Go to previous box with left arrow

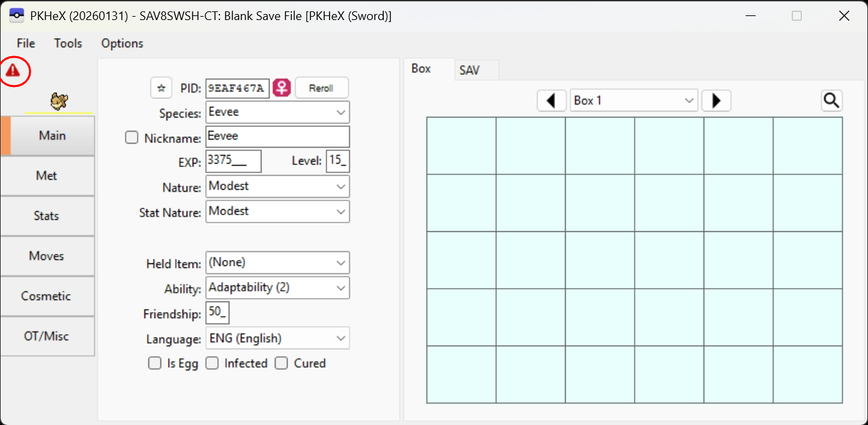tap(552, 101)
